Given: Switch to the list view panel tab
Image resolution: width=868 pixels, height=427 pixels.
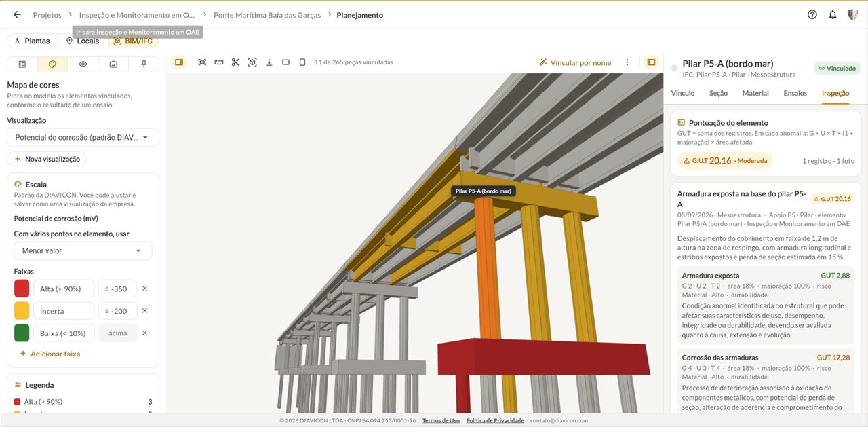Looking at the screenshot, I should pyautogui.click(x=22, y=64).
